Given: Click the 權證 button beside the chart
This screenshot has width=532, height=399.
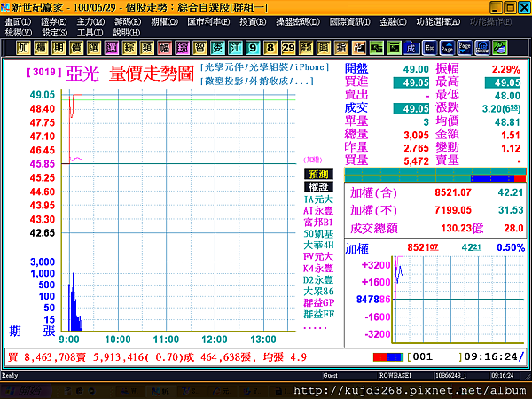Looking at the screenshot, I should [x=318, y=187].
